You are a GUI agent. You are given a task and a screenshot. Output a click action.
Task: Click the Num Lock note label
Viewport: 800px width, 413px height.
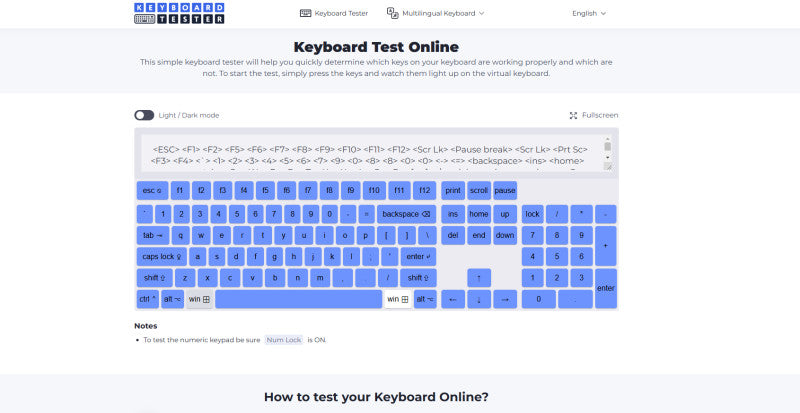coord(284,340)
